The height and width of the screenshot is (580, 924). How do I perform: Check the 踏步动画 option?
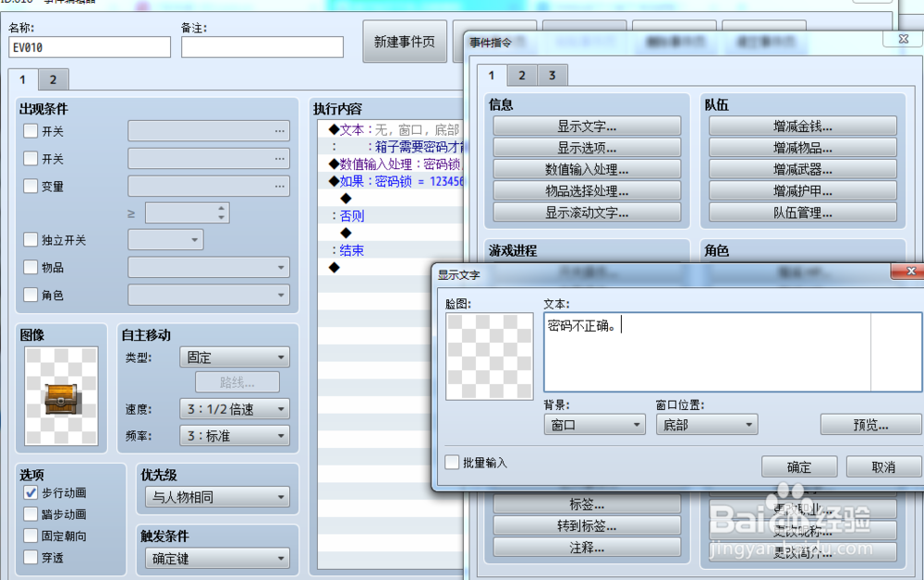pyautogui.click(x=30, y=514)
